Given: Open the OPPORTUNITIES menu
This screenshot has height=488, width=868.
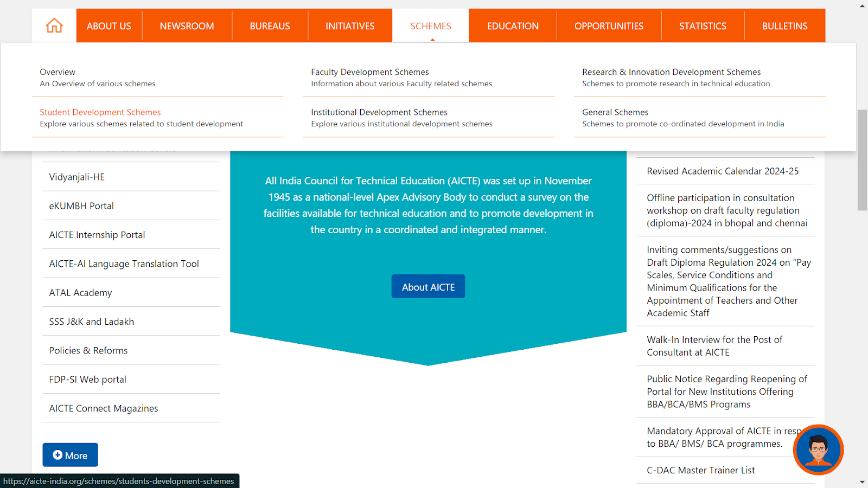Looking at the screenshot, I should pos(609,25).
